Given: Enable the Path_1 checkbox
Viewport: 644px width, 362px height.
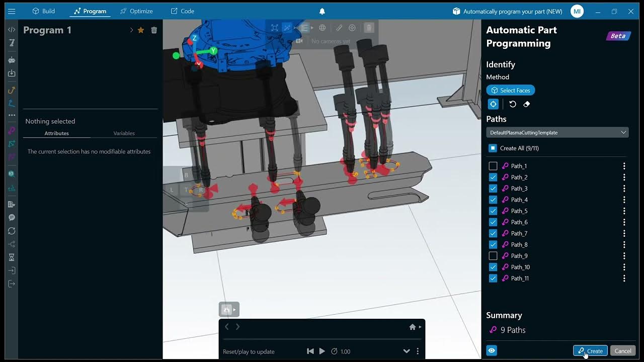Looking at the screenshot, I should (493, 165).
